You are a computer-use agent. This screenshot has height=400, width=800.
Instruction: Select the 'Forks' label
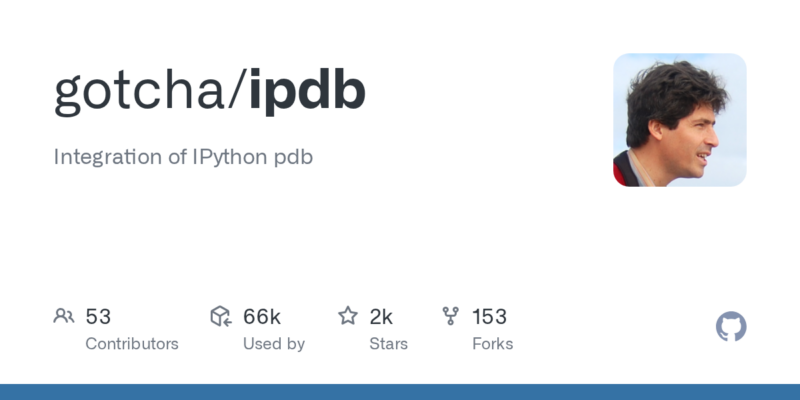(492, 343)
